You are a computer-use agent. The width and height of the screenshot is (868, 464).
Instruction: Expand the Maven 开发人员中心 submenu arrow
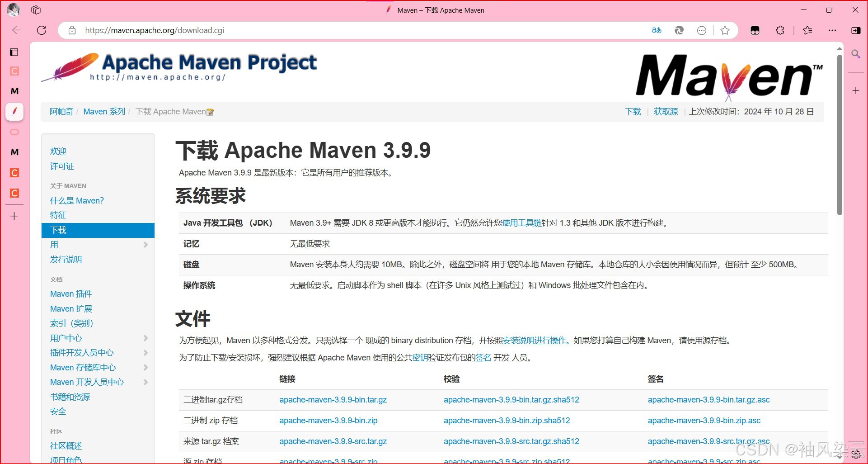pos(145,382)
